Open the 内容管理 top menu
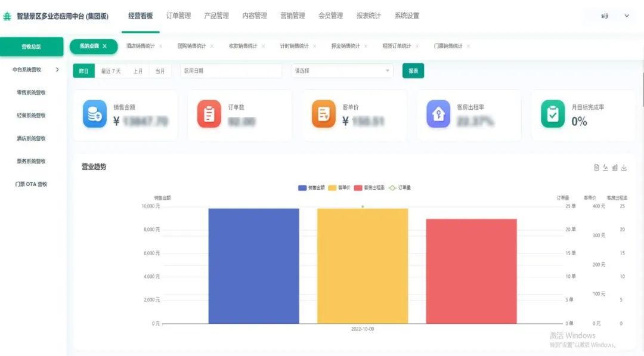 [255, 16]
